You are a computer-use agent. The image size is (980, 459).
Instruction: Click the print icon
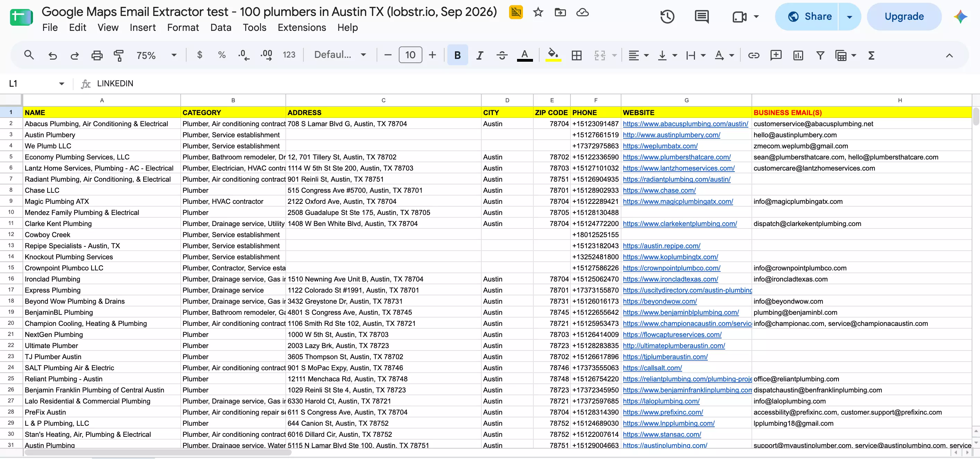point(97,55)
